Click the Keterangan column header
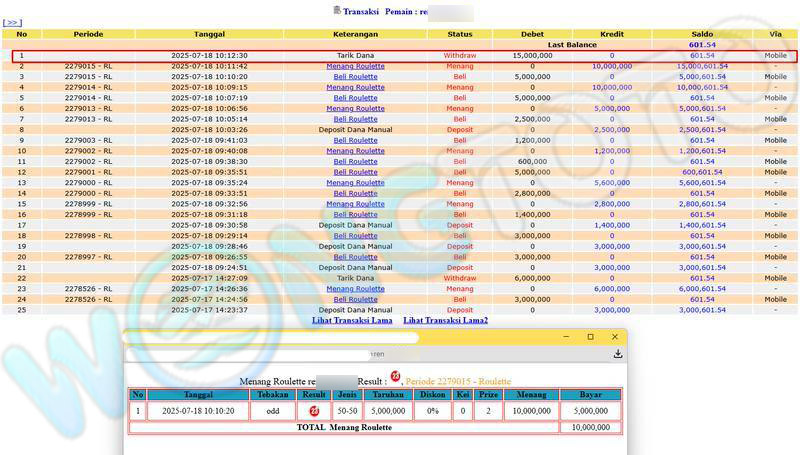This screenshot has width=800, height=455. click(x=355, y=34)
